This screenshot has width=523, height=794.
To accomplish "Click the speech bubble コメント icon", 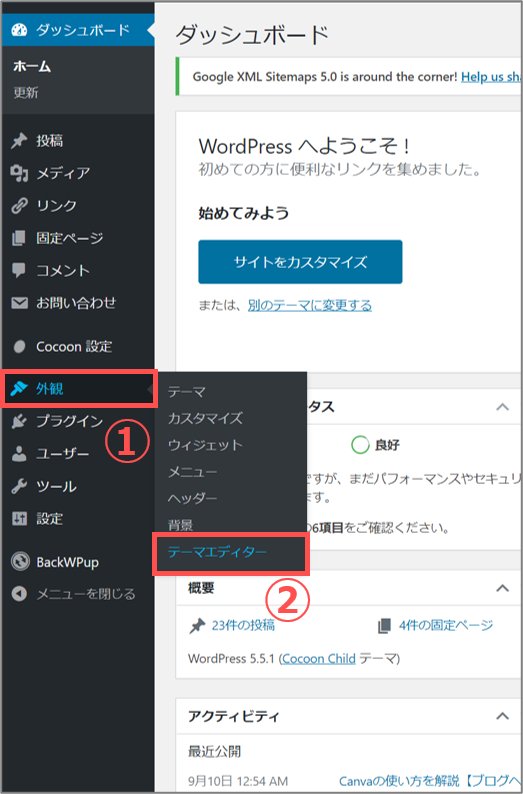I will 19,270.
